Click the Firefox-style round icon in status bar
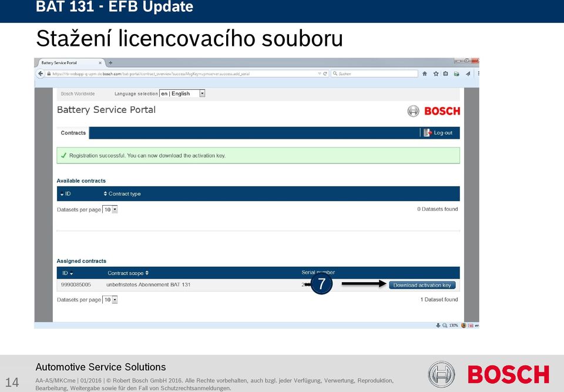 [464, 326]
